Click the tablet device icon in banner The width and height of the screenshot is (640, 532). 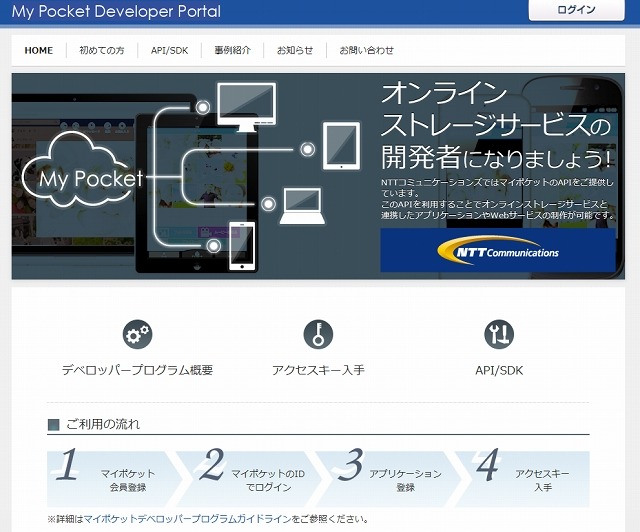click(340, 146)
